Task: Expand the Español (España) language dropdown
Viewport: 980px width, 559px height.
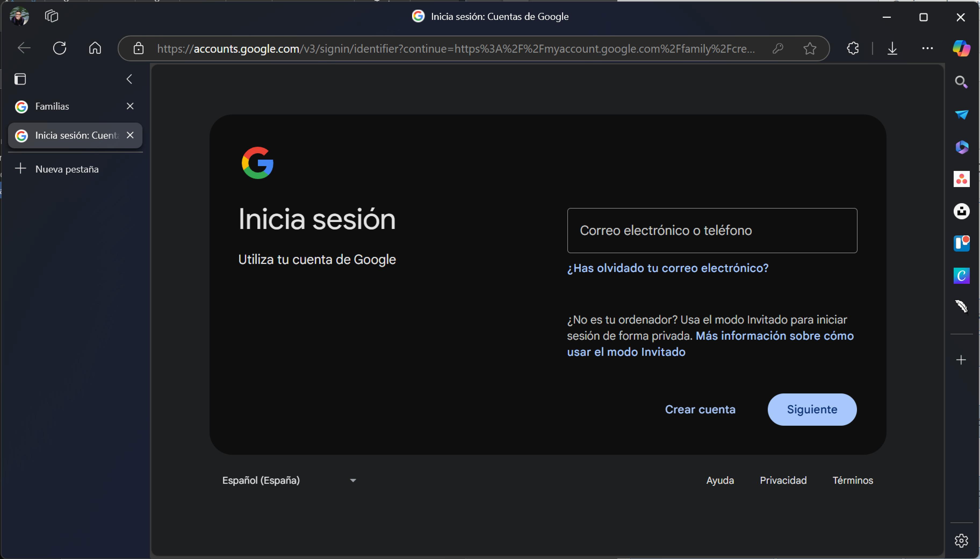Action: click(290, 480)
